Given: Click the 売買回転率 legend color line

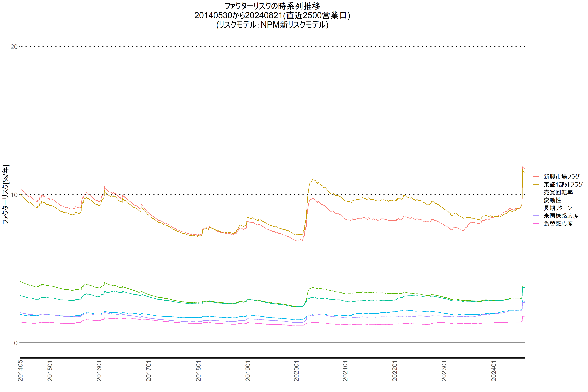Looking at the screenshot, I should coord(536,192).
